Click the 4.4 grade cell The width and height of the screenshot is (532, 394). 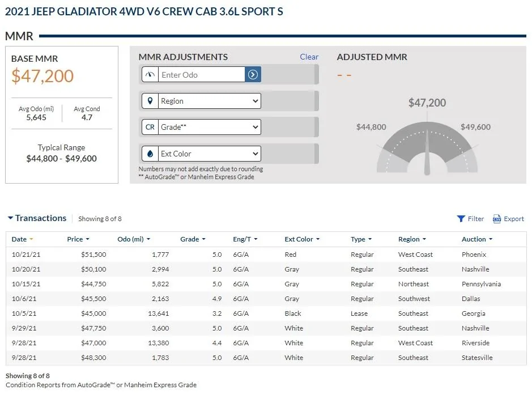(x=217, y=343)
